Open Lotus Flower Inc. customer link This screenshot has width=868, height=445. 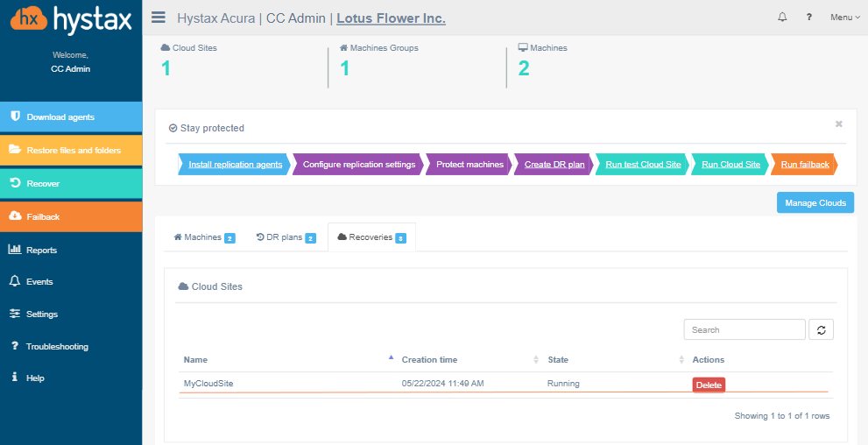(391, 18)
